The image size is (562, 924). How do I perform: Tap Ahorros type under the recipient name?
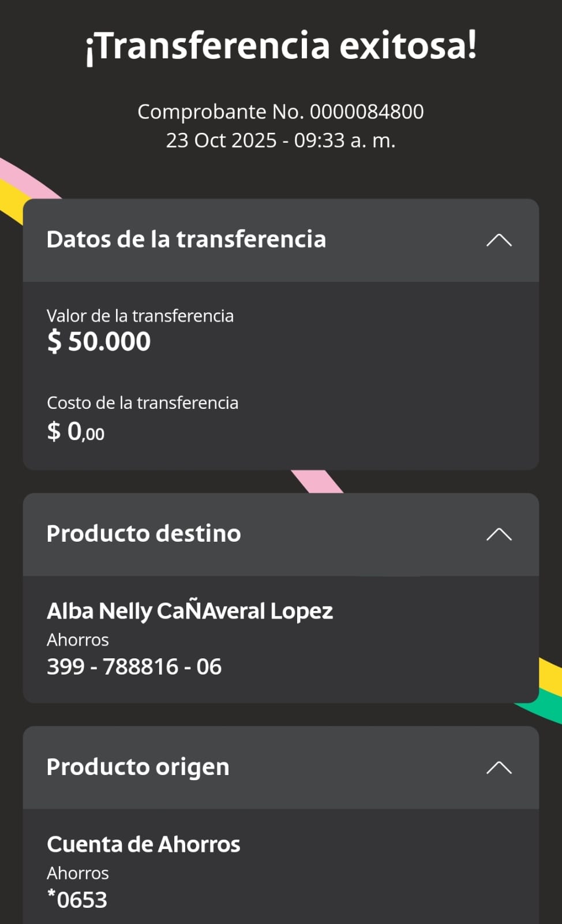coord(78,640)
